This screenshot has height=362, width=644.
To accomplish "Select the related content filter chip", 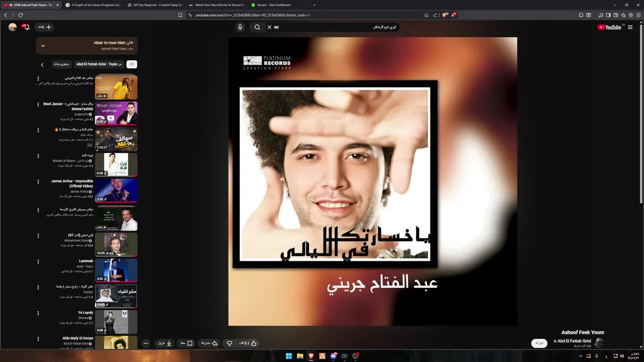I will click(x=61, y=64).
